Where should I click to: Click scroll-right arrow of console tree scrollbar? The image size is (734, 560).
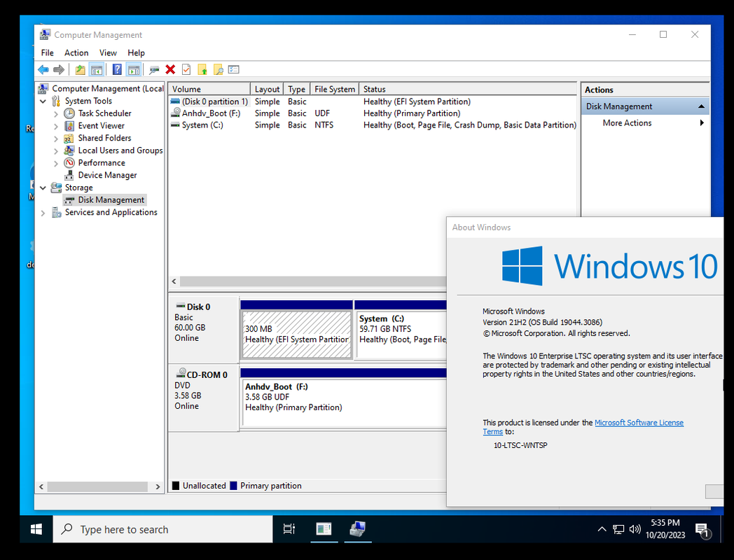click(158, 486)
